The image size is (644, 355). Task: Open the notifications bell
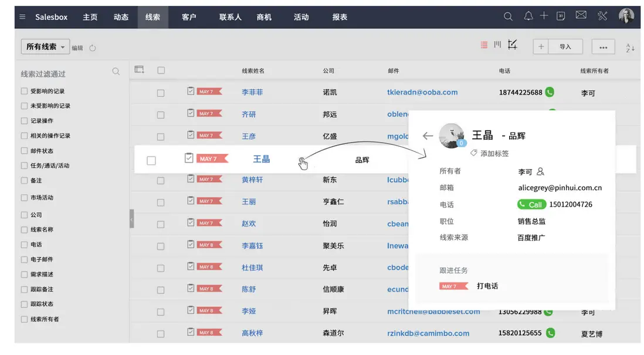pos(528,16)
